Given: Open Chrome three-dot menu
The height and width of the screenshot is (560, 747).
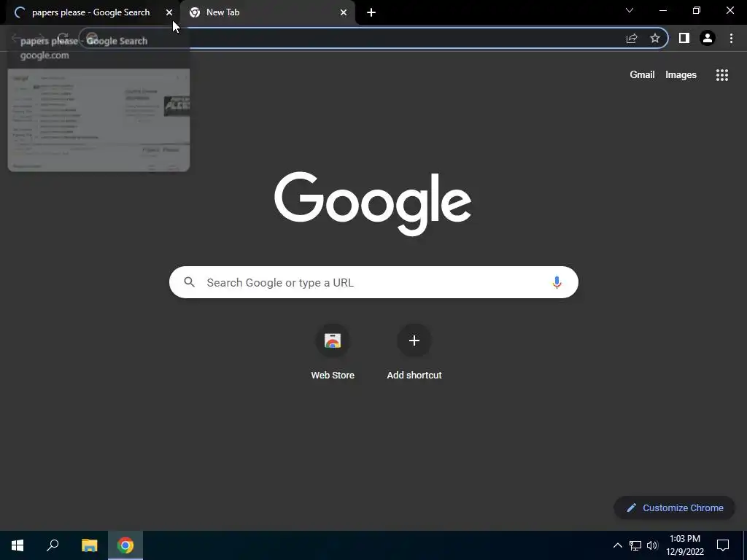Looking at the screenshot, I should tap(731, 38).
